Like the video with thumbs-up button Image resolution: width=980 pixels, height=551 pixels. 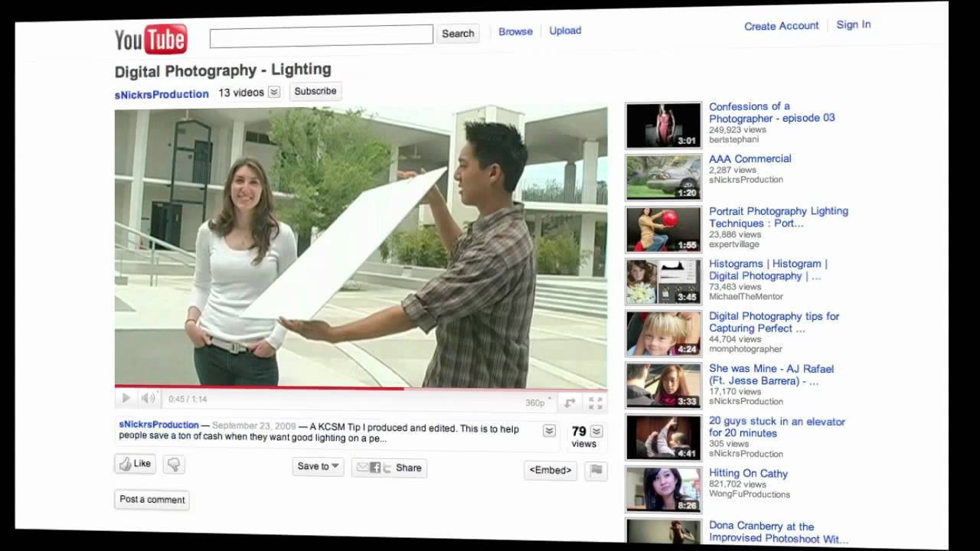[136, 464]
